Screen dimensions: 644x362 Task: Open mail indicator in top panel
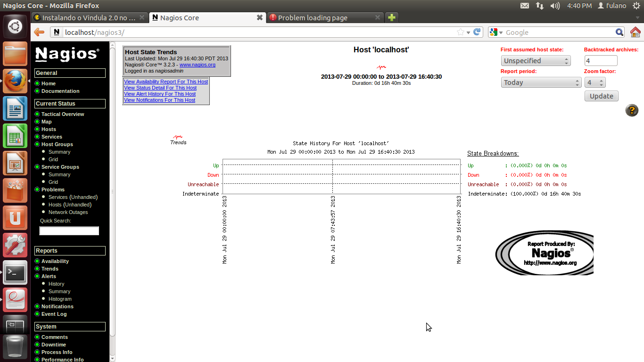pyautogui.click(x=525, y=6)
